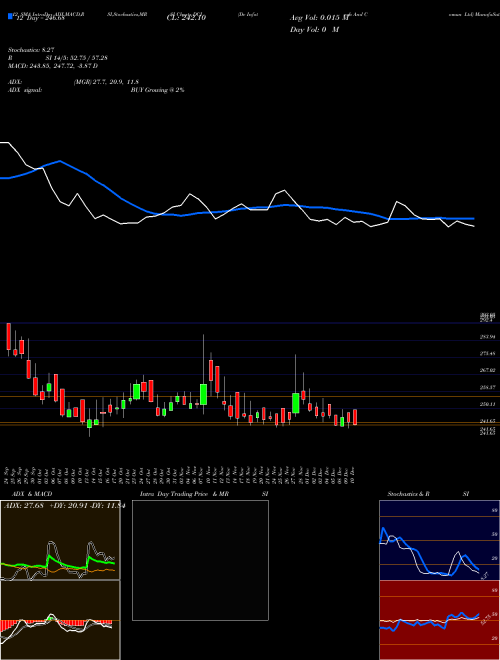Click the 'ADX: 27.68' readout in ADX panel

point(24,506)
